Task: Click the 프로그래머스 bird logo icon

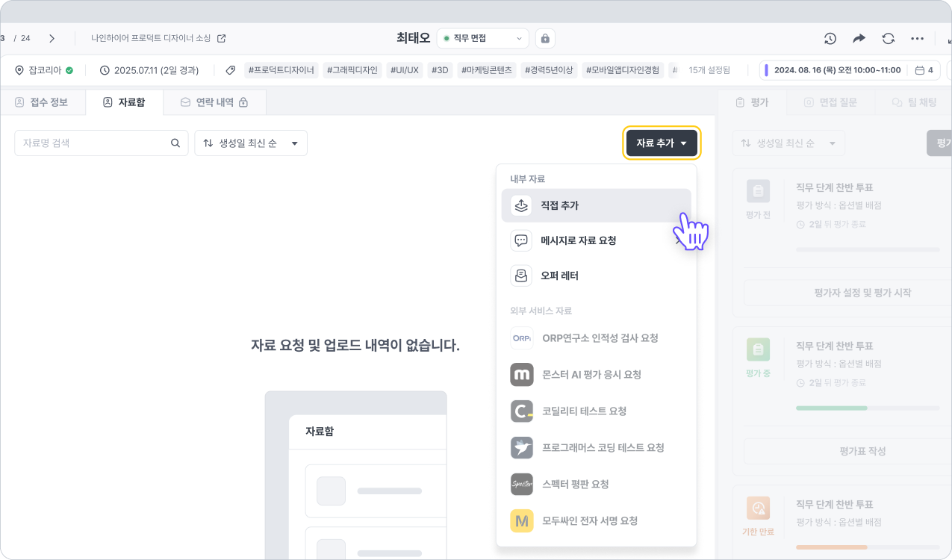Action: pyautogui.click(x=522, y=448)
